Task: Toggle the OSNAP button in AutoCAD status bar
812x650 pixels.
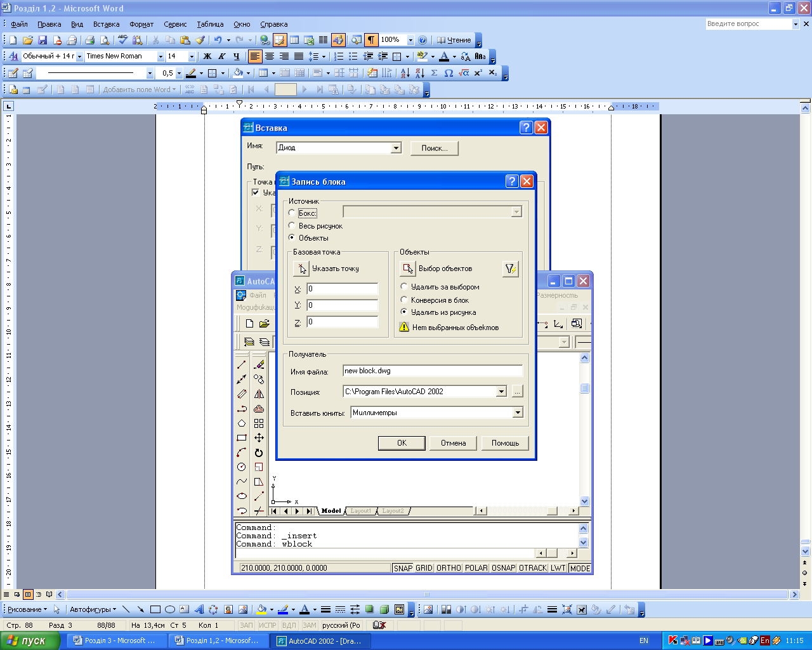Action: tap(504, 568)
